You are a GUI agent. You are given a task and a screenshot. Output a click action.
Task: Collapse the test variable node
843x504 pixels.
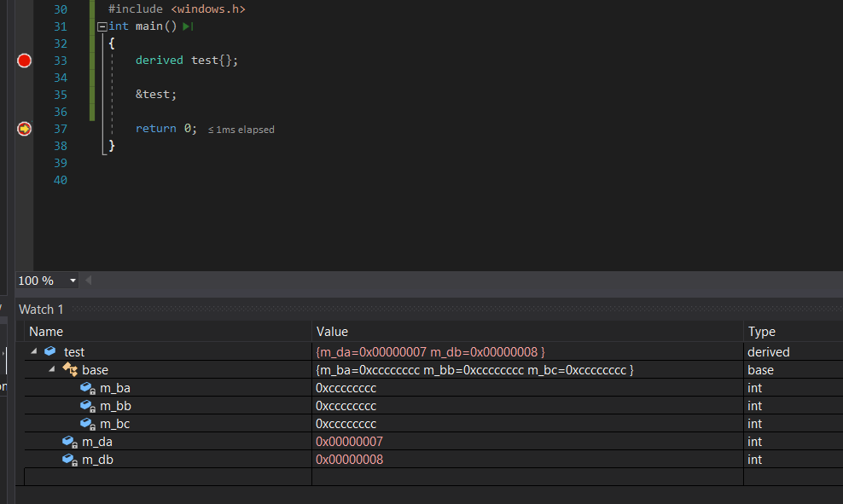click(33, 351)
